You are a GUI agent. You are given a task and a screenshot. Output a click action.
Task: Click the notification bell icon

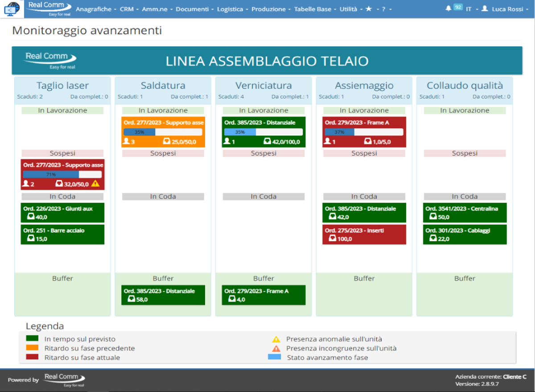pos(448,8)
